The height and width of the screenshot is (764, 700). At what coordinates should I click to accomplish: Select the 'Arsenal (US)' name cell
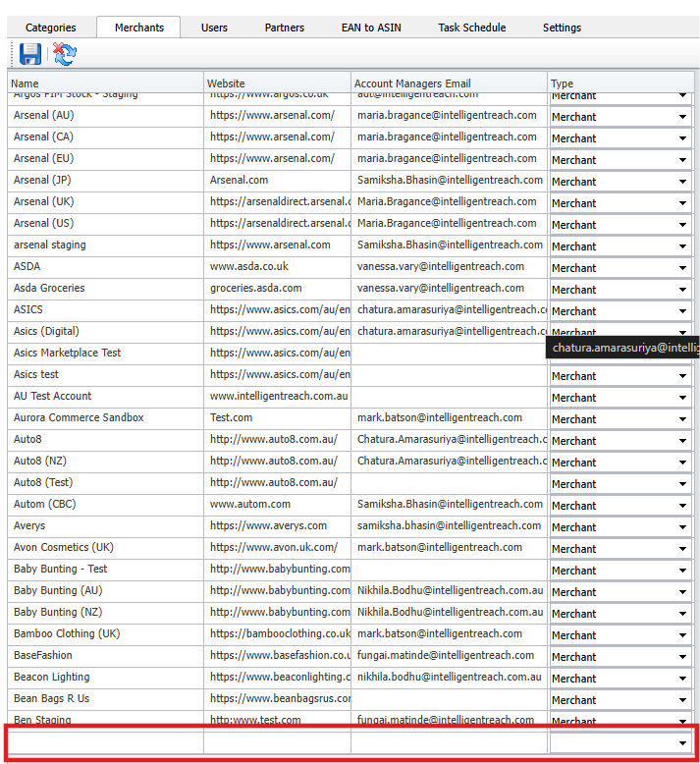tap(105, 224)
